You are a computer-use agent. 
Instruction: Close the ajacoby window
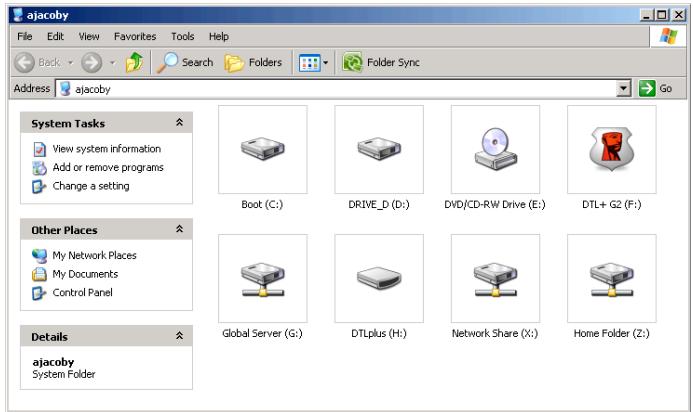[x=678, y=15]
